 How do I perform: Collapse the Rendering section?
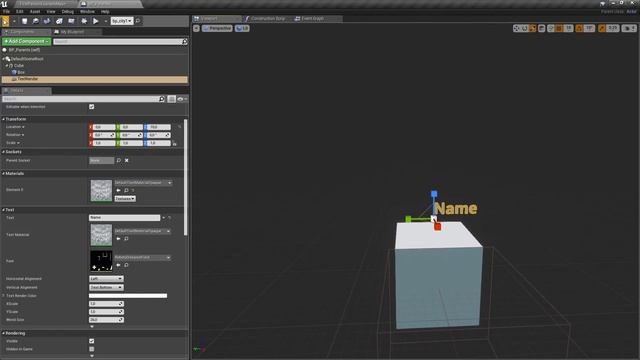click(4, 333)
